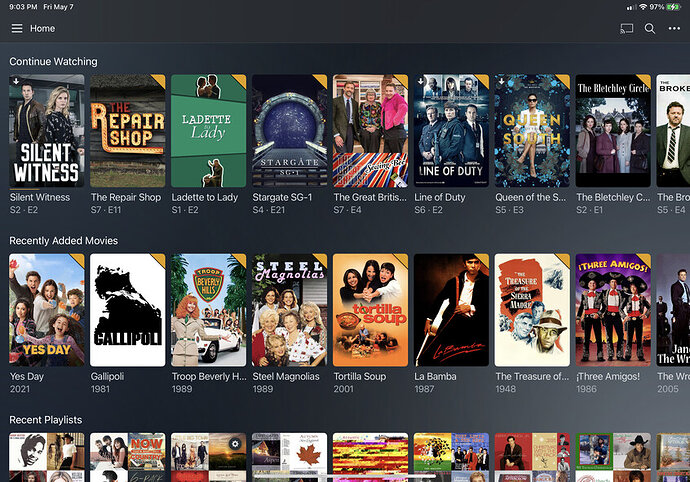Click the S4 · E21 episode label
690x482 pixels.
pos(268,210)
